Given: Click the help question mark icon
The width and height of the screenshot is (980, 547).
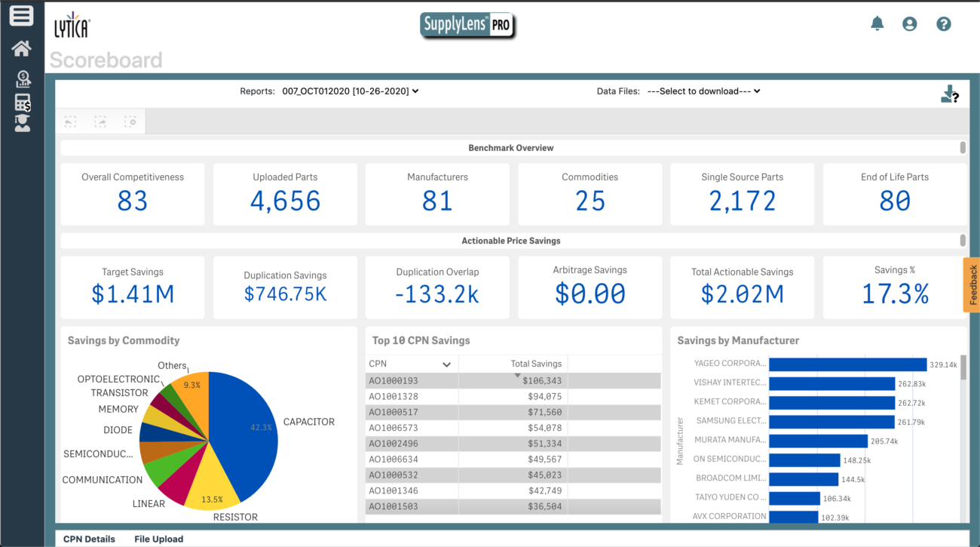Looking at the screenshot, I should (x=943, y=24).
